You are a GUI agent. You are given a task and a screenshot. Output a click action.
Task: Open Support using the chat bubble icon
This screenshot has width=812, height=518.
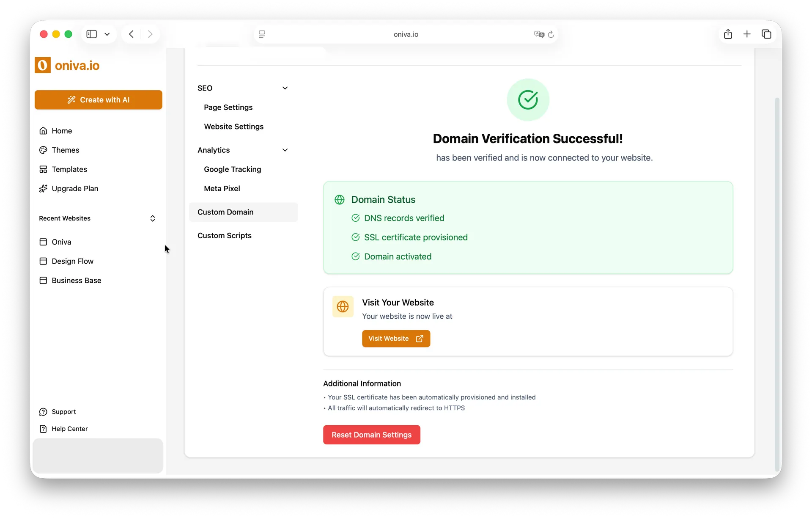pos(44,411)
